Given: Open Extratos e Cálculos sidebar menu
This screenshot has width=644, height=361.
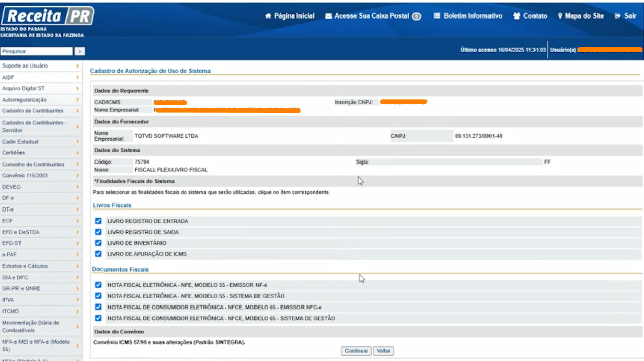Looking at the screenshot, I should tap(41, 266).
